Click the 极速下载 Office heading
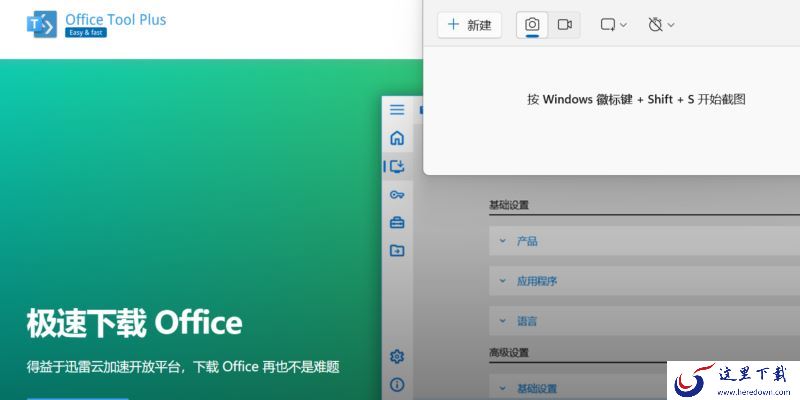This screenshot has width=800, height=400. point(135,323)
